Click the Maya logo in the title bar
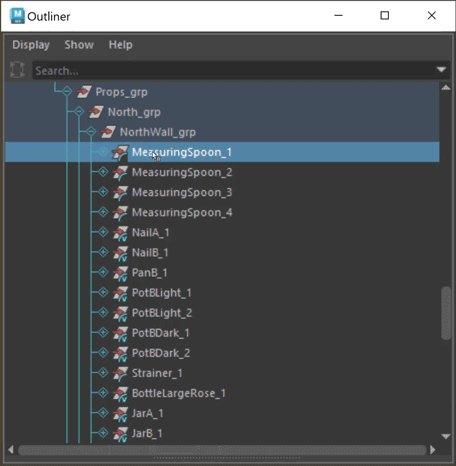Viewport: 456px width, 466px height. 17,16
